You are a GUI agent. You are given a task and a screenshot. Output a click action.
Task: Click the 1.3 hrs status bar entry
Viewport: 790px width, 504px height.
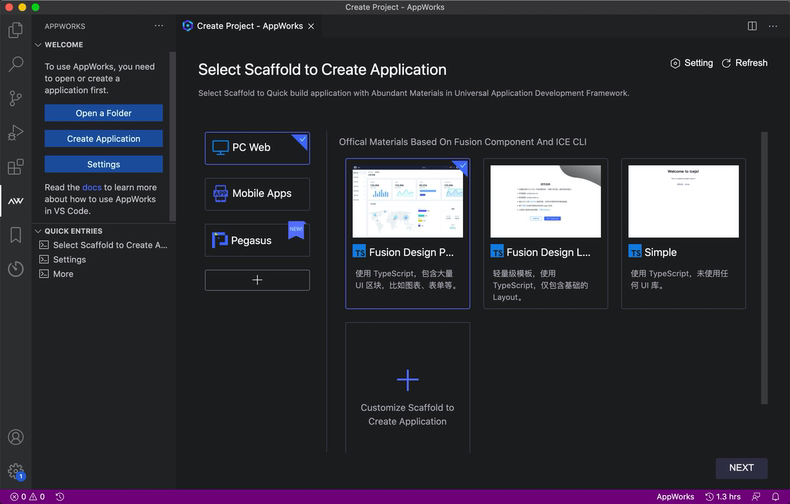click(x=723, y=497)
